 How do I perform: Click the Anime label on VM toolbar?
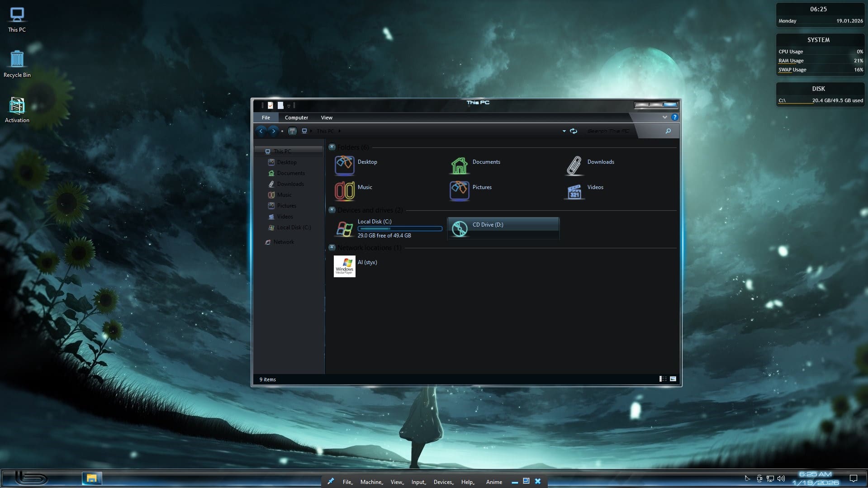coord(494,482)
